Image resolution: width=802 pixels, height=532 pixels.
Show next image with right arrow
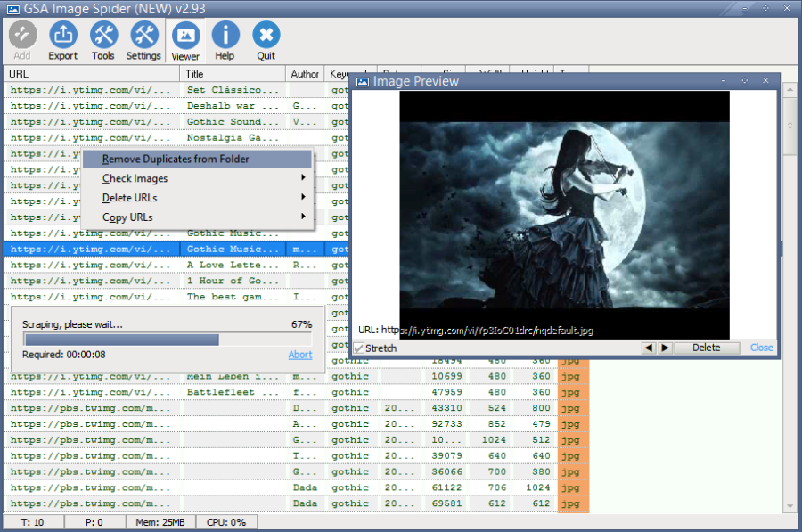[x=665, y=348]
